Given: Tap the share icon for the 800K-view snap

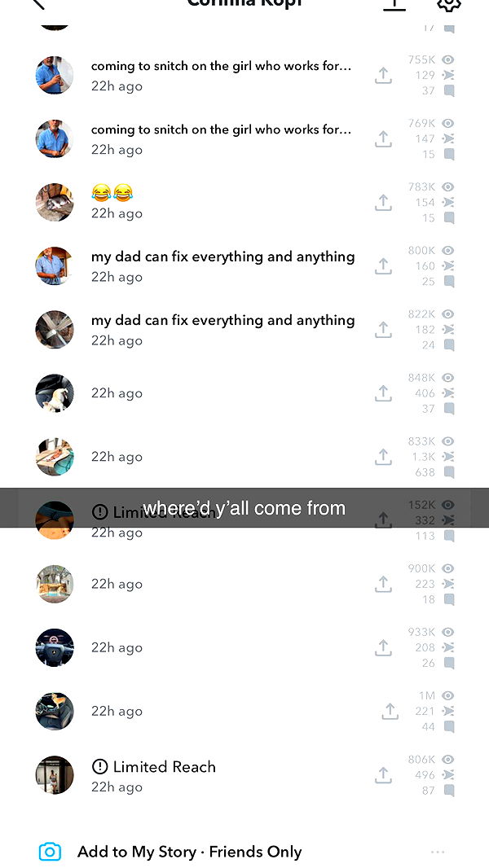Looking at the screenshot, I should tap(383, 266).
